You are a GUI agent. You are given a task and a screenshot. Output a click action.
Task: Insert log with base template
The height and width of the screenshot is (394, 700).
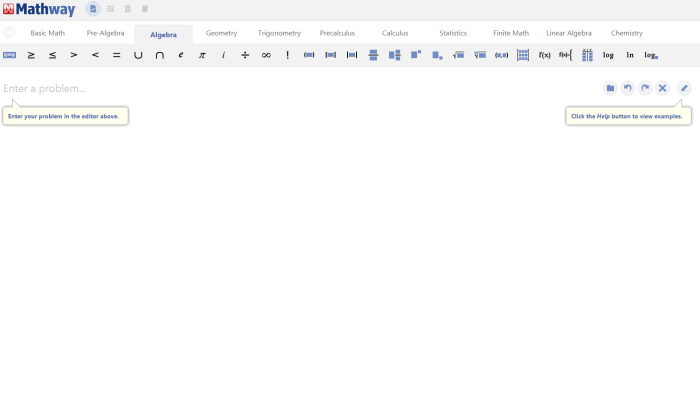click(x=651, y=55)
